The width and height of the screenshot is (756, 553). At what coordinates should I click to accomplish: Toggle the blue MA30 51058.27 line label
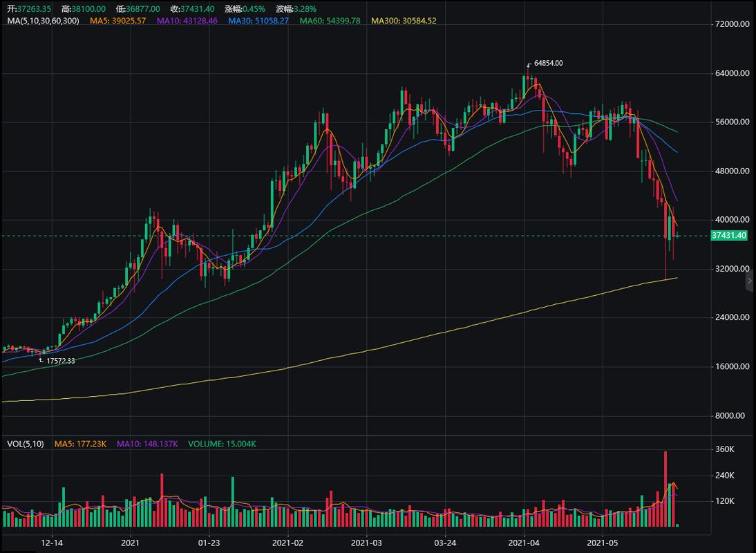pos(258,21)
